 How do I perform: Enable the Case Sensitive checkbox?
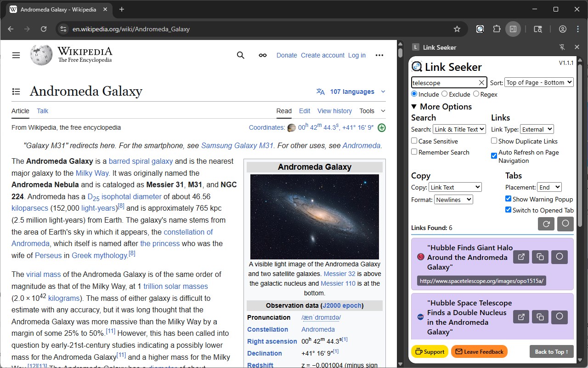(414, 141)
